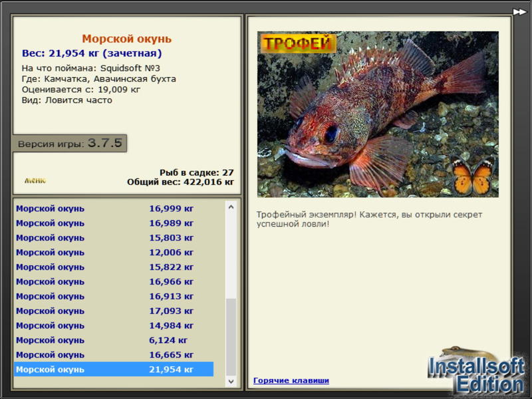Screen dimensions: 532x399
Task: Click the Версия игры: 3.7.5 label
Action: pos(70,143)
